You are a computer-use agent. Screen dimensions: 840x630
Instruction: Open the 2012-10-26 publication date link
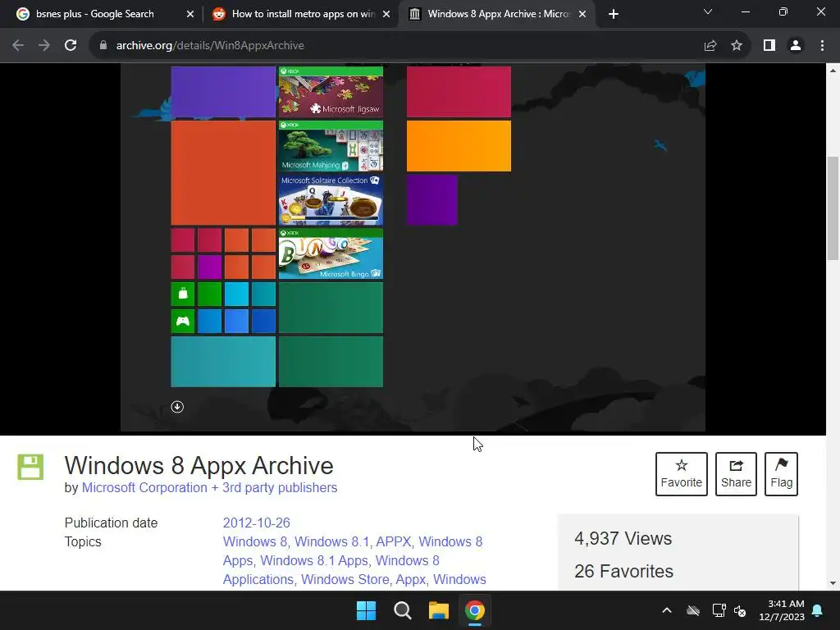257,523
